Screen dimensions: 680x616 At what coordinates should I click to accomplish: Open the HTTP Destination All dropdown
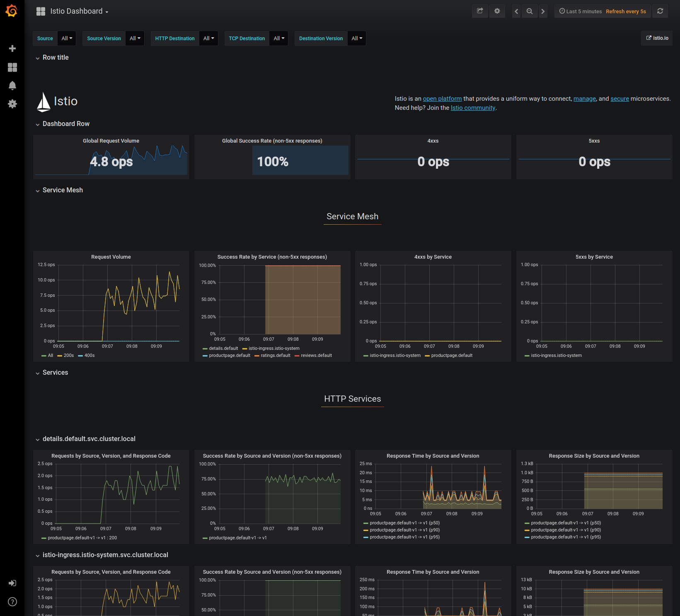click(208, 39)
